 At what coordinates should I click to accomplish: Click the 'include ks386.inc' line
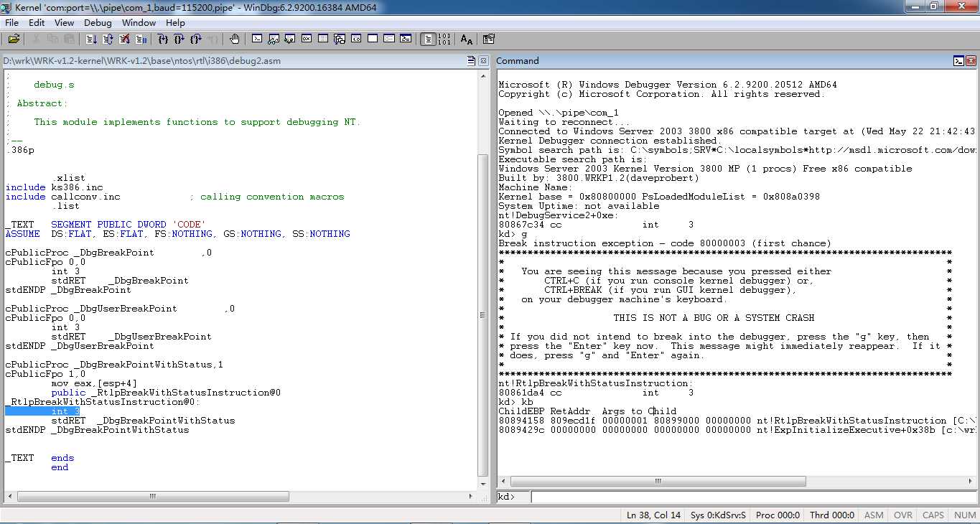54,187
